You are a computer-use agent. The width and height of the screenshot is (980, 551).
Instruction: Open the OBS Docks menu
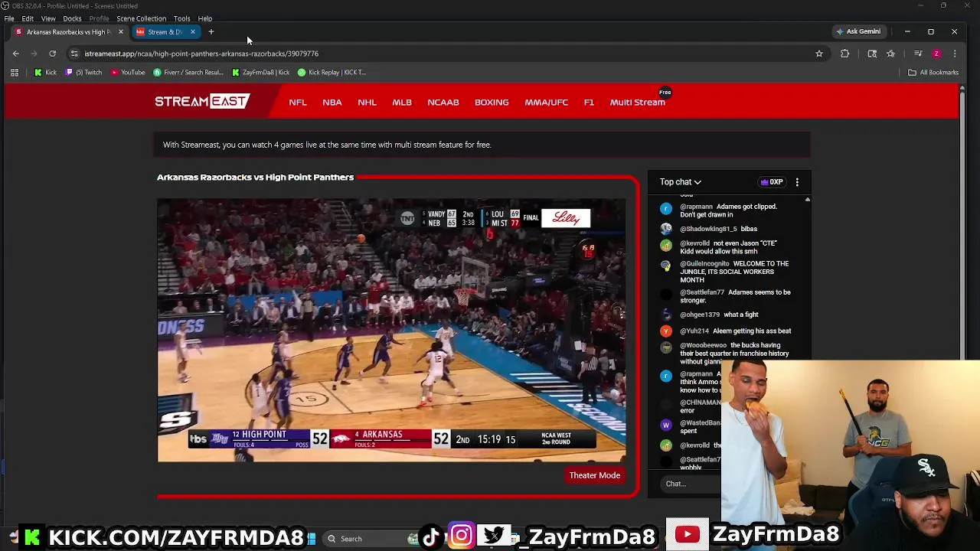click(72, 18)
